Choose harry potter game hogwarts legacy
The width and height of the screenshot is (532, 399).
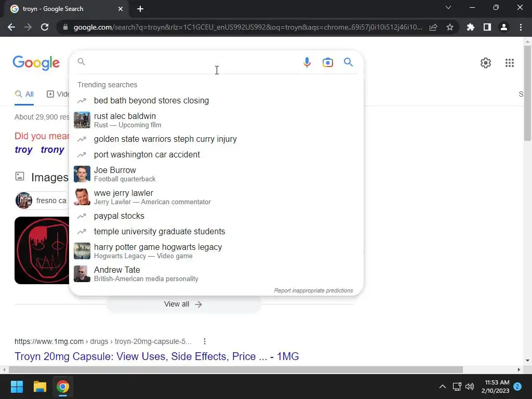(x=216, y=251)
